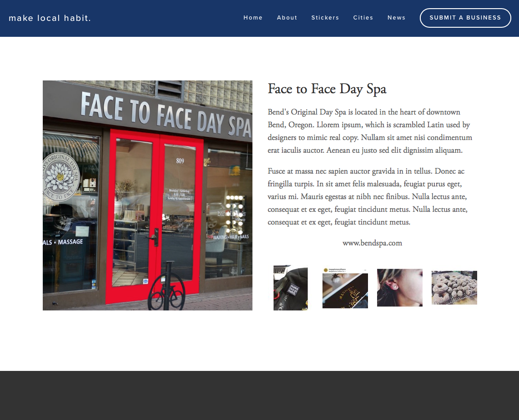The height and width of the screenshot is (420, 519).
Task: Click the paragraph starting 'Bend's Original Day Spa'
Action: coord(370,131)
